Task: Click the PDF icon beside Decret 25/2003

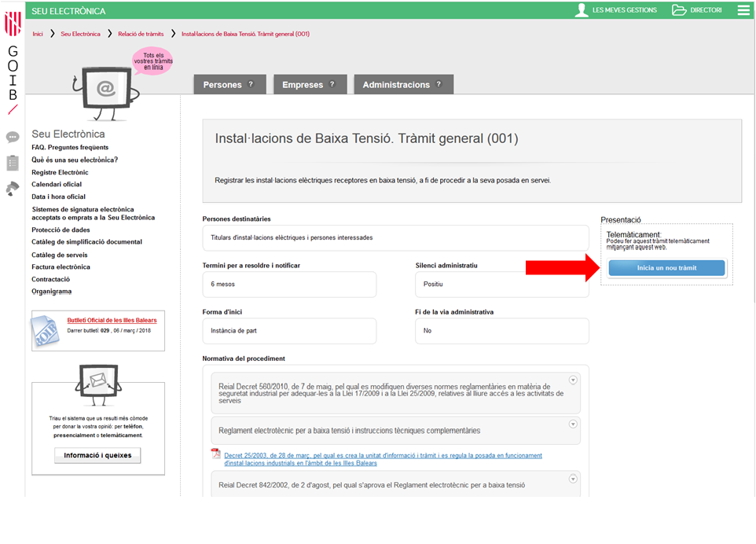Action: (x=216, y=454)
